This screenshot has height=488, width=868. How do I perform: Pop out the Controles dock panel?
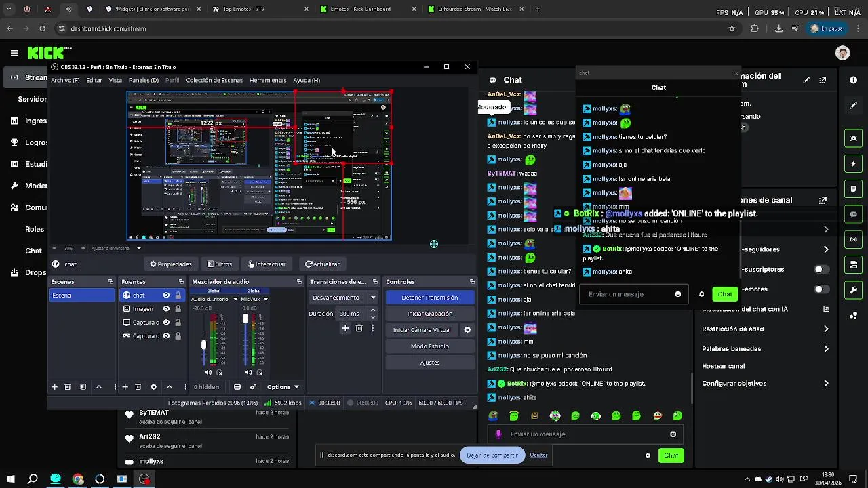[472, 282]
